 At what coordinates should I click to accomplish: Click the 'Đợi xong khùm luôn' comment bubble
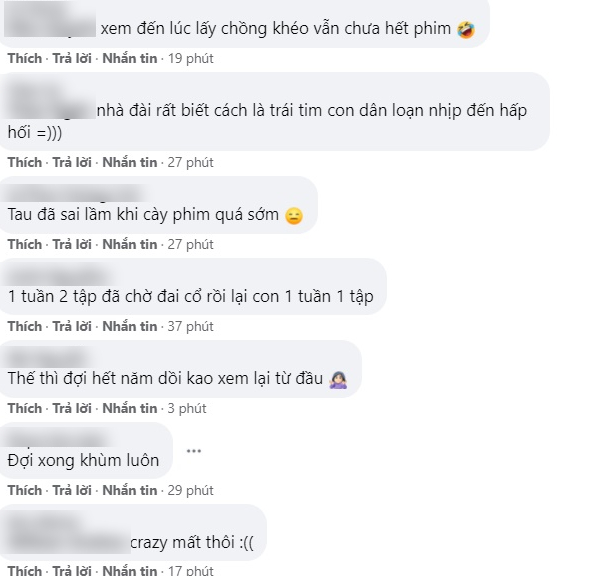click(85, 451)
